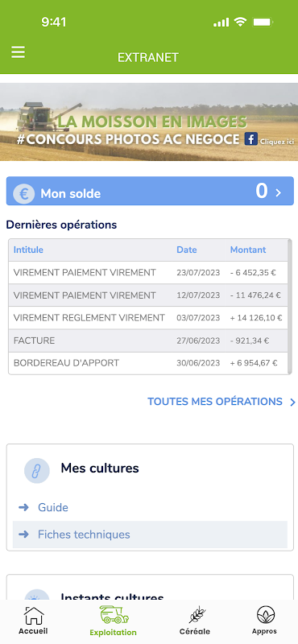This screenshot has width=298, height=644.
Task: Click the La Moisson en Images banner
Action: (149, 122)
